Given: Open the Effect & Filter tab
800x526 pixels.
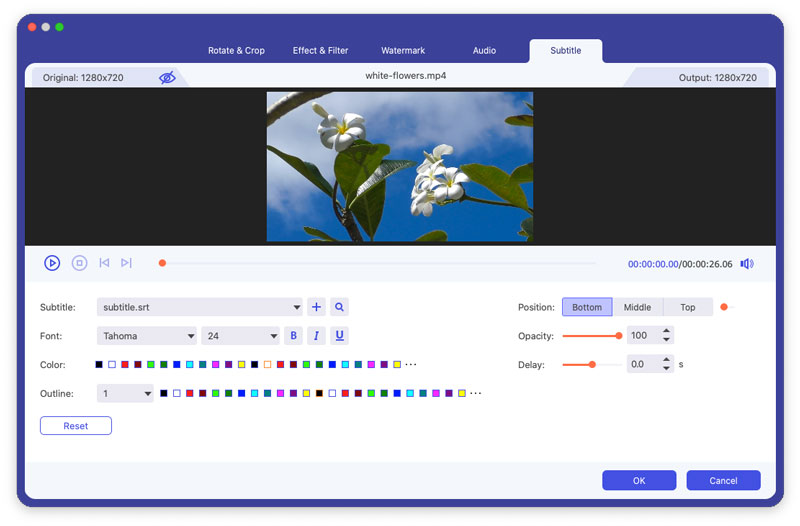Looking at the screenshot, I should coord(320,50).
